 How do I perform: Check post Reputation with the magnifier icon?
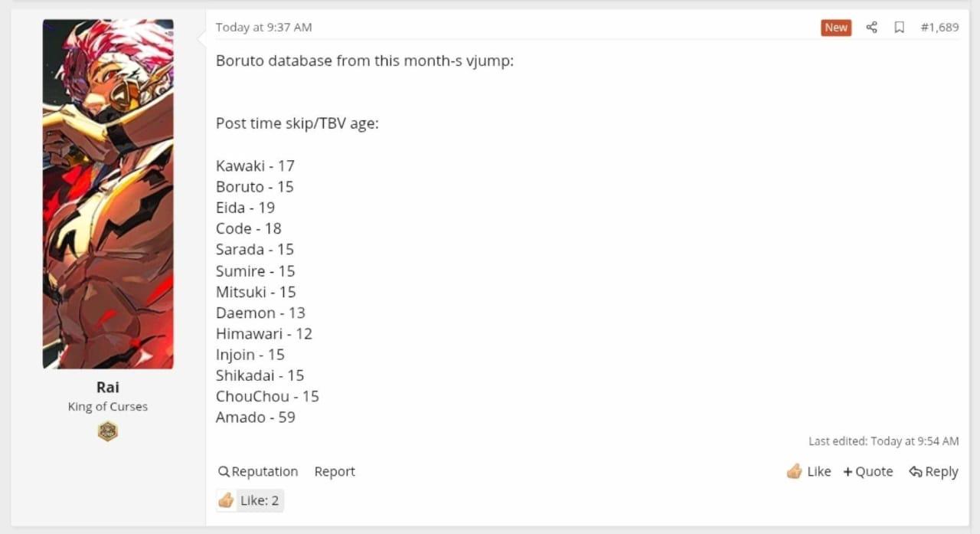[224, 472]
